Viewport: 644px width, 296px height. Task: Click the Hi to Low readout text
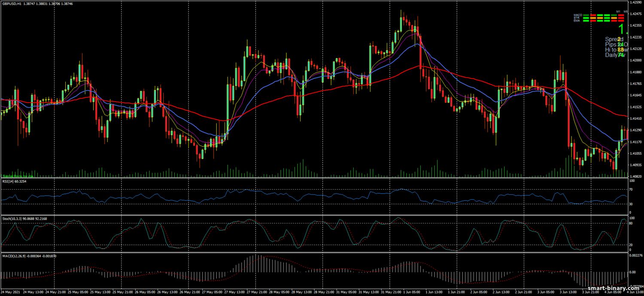tap(617, 50)
